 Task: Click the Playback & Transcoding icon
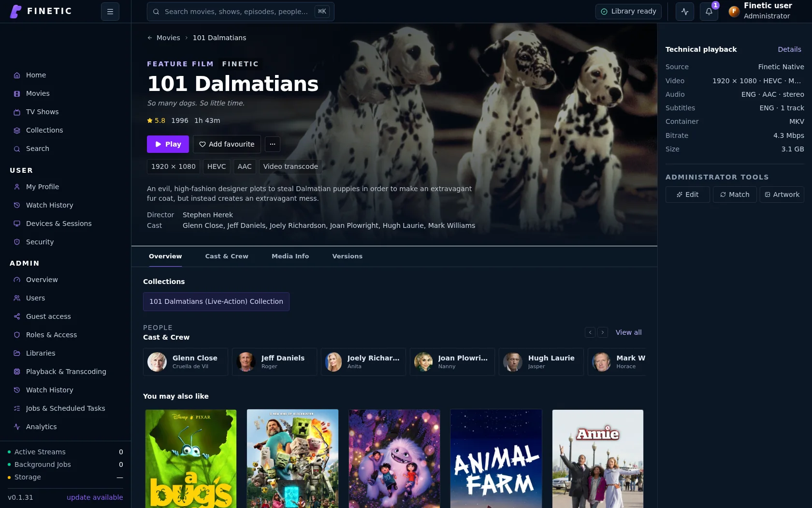tap(17, 372)
